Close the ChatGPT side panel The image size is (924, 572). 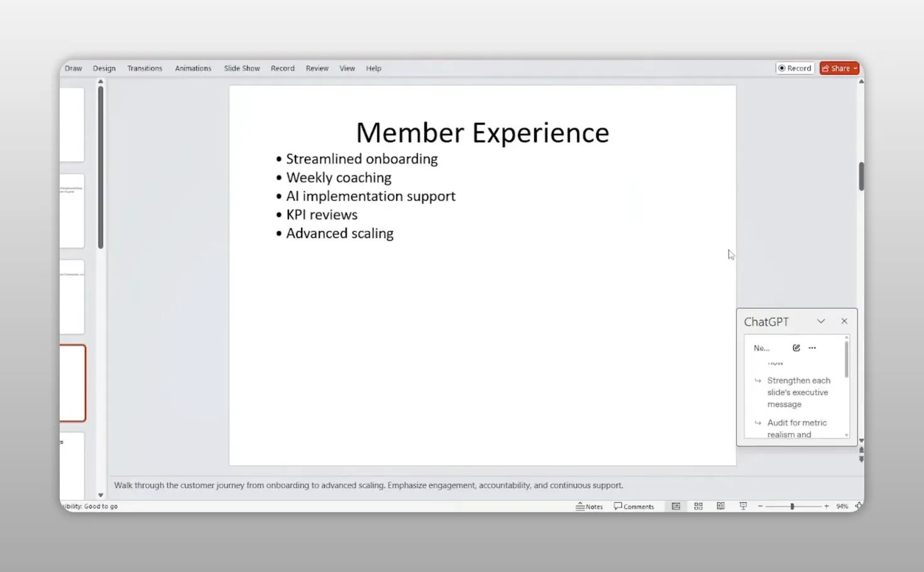click(844, 321)
